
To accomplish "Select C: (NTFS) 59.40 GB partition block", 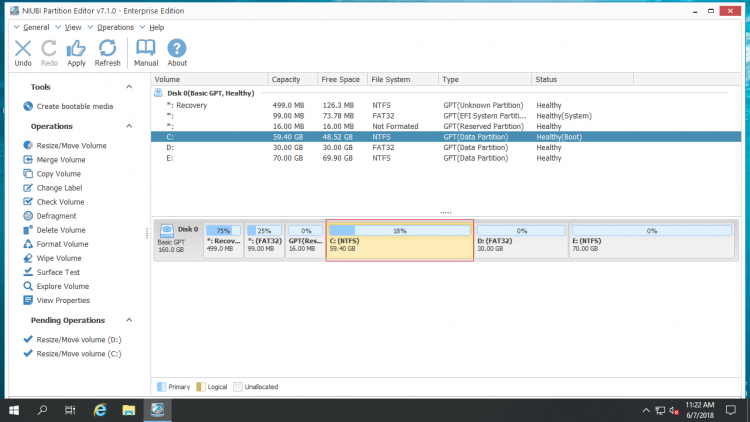I will click(x=400, y=241).
